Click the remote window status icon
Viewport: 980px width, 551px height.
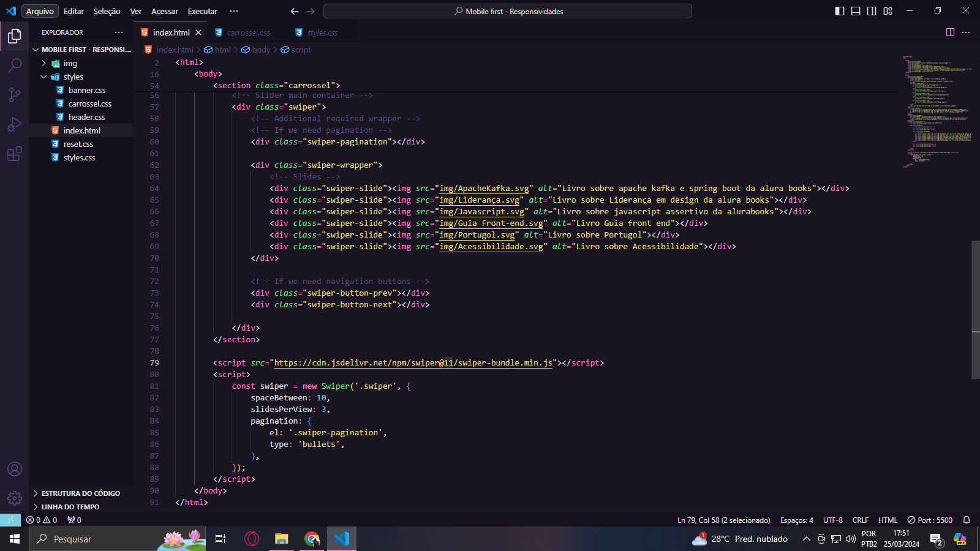pos(10,520)
